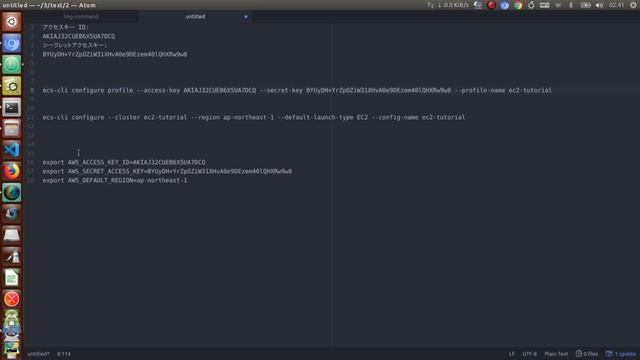Open the Files manager dock icon
Image resolution: width=640 pixels, height=360 pixels.
pos(11,129)
